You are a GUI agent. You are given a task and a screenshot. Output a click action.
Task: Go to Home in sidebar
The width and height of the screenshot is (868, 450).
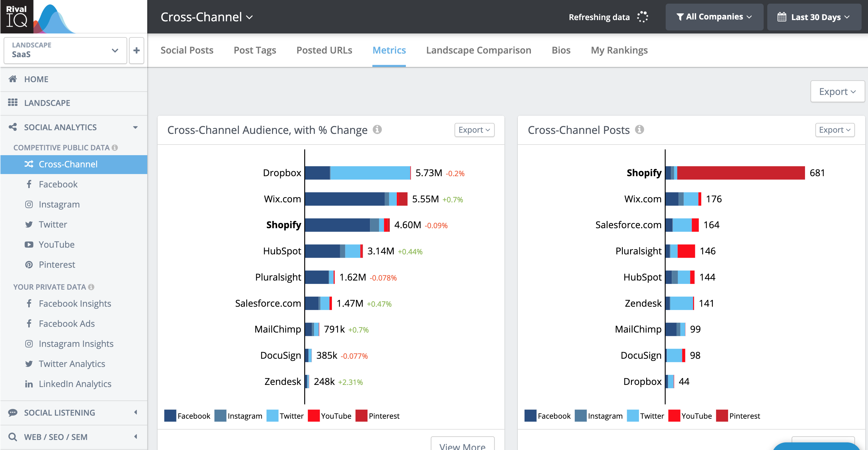coord(74,79)
